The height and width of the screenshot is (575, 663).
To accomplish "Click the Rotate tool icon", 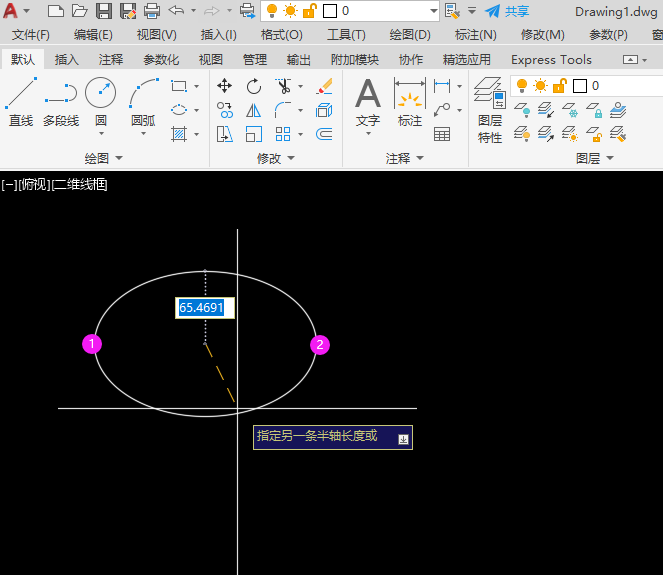I will (x=254, y=86).
